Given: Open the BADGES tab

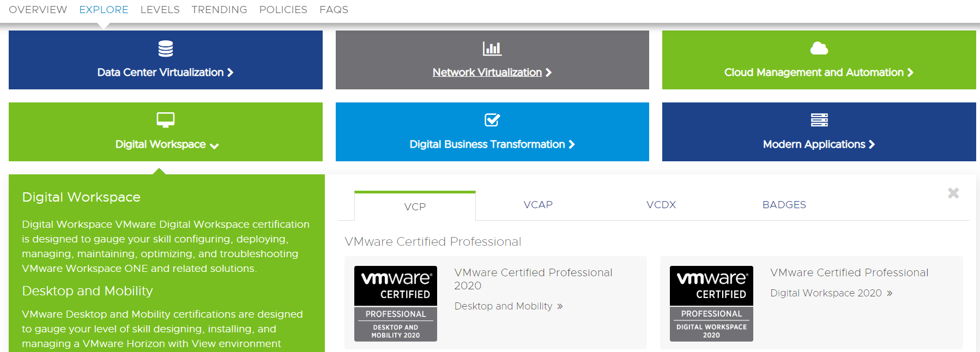Looking at the screenshot, I should pos(784,205).
